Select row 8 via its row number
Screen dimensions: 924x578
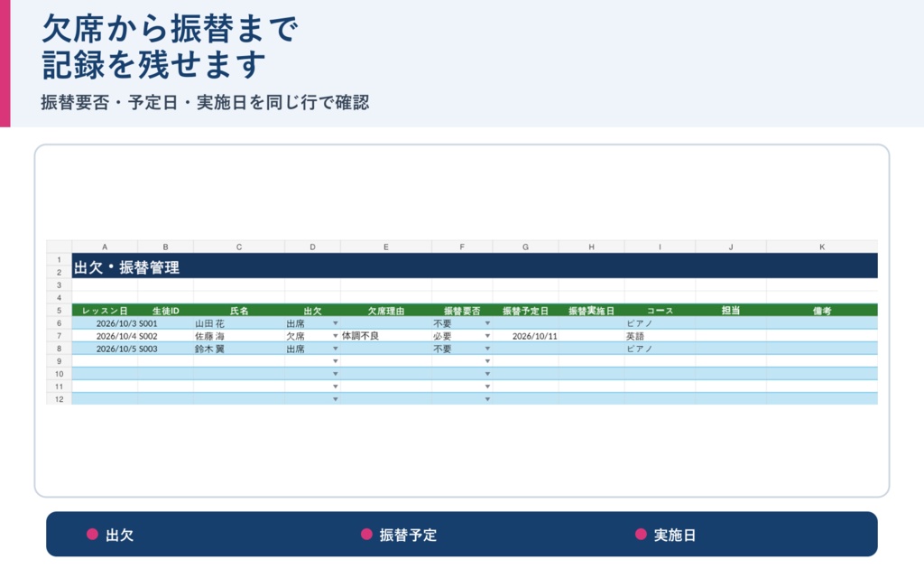59,349
